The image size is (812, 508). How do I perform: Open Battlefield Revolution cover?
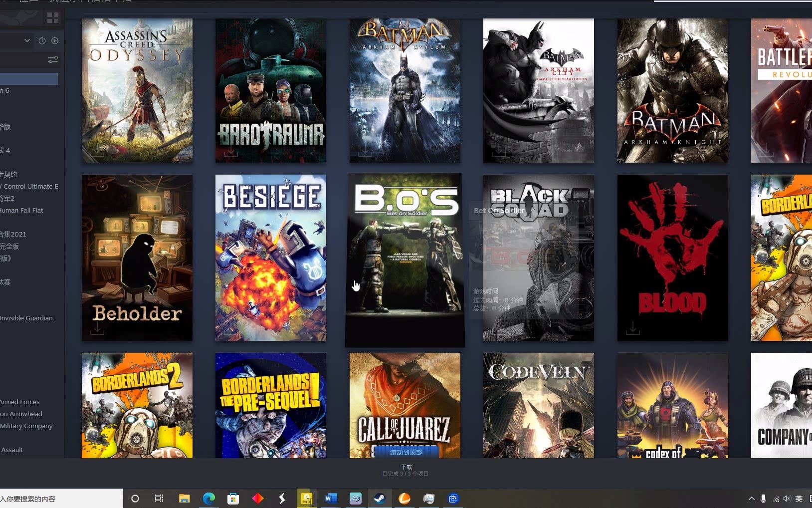tap(782, 91)
